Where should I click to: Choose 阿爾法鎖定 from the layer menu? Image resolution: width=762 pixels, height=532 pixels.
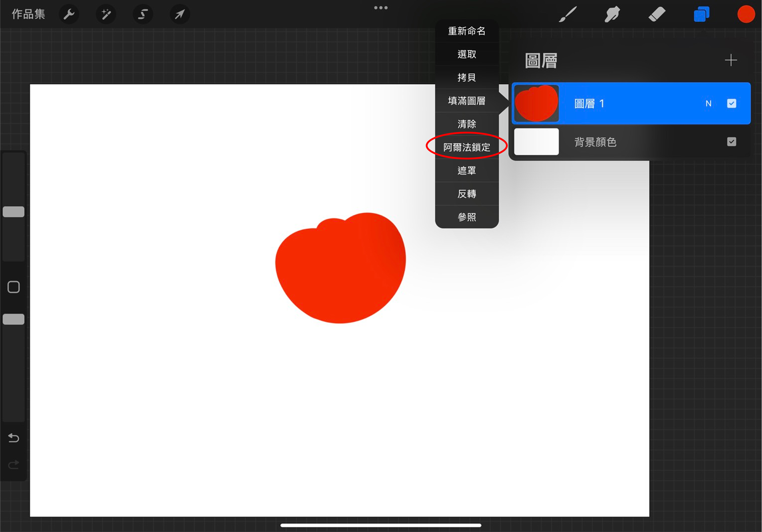pos(467,147)
